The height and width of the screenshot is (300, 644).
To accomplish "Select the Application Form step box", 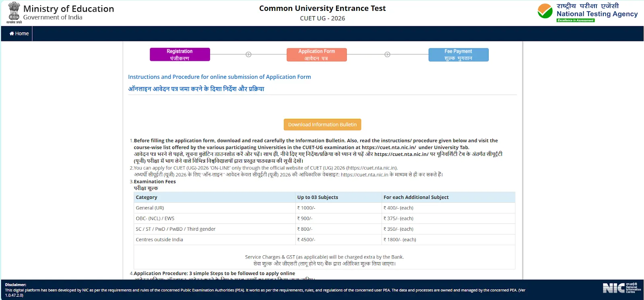I will tap(317, 54).
